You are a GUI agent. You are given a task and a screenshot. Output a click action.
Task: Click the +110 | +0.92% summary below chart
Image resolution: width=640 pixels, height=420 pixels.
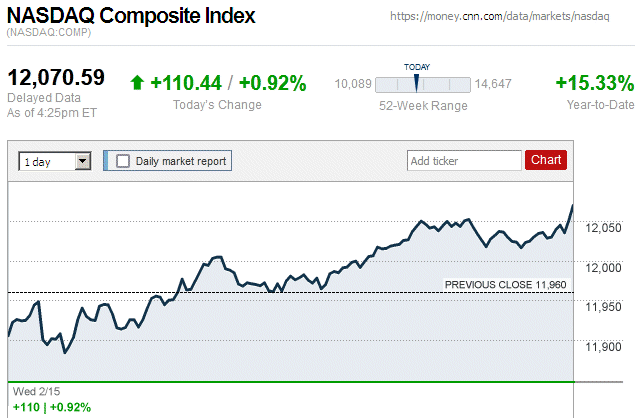tap(52, 407)
